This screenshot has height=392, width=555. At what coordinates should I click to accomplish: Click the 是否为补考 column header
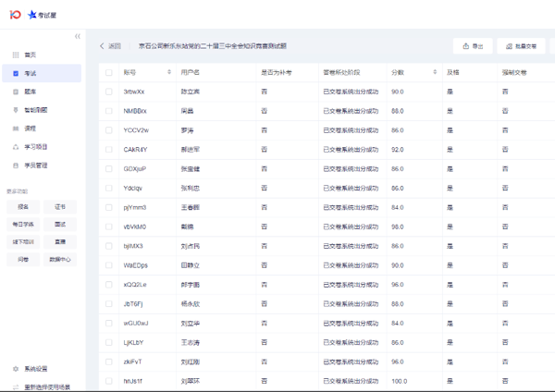click(x=277, y=72)
